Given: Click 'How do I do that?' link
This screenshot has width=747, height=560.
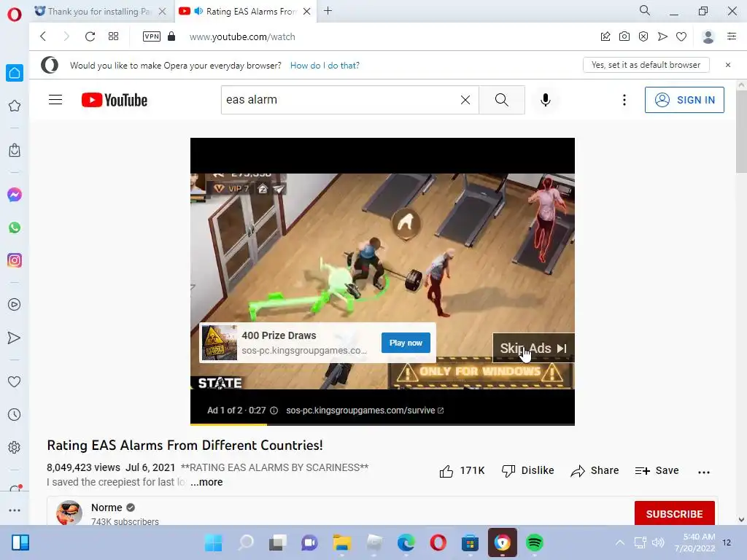Looking at the screenshot, I should click(325, 65).
